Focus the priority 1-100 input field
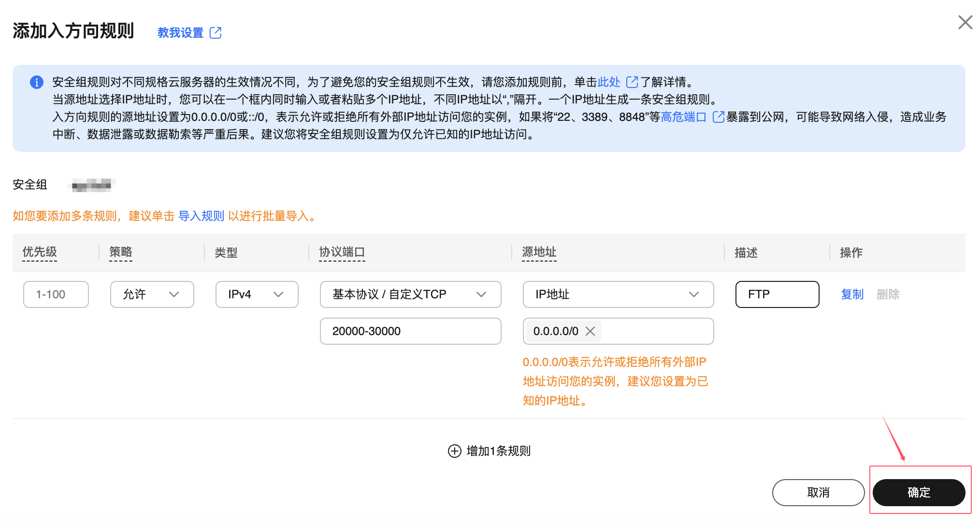The width and height of the screenshot is (980, 526). click(x=56, y=294)
